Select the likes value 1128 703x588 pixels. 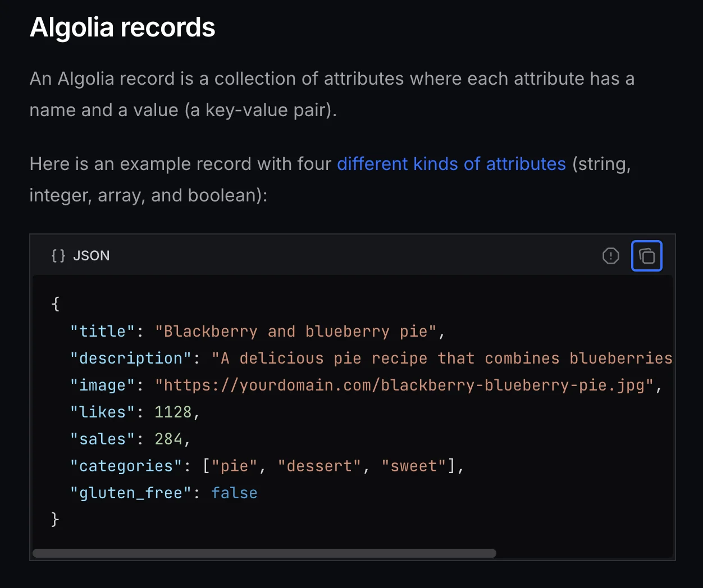[175, 412]
